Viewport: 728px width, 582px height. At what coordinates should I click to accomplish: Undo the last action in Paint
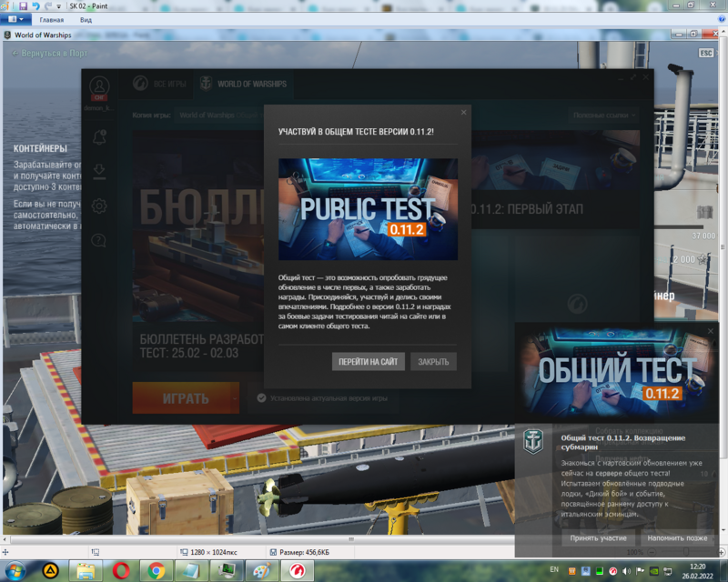[35, 6]
